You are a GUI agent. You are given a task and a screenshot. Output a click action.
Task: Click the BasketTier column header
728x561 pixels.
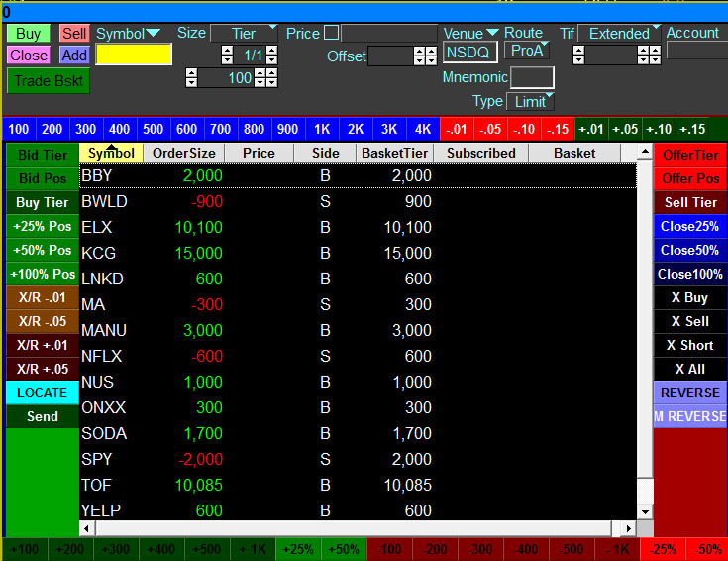point(394,153)
